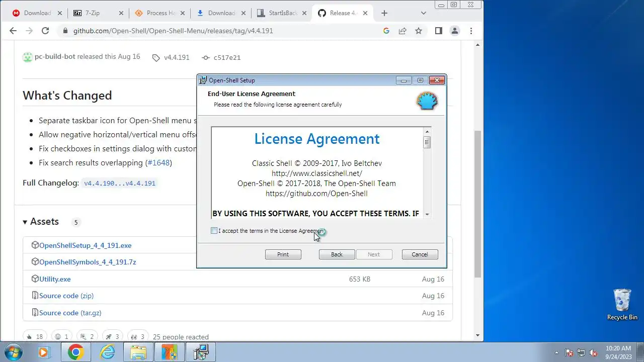Open Chrome side panel
The height and width of the screenshot is (362, 644).
[439, 31]
